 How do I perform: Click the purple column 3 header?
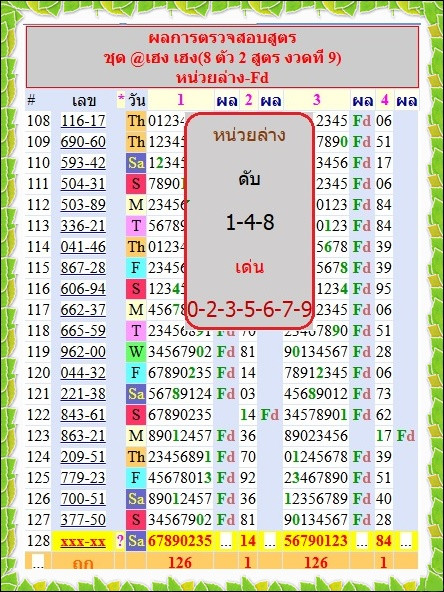point(316,100)
